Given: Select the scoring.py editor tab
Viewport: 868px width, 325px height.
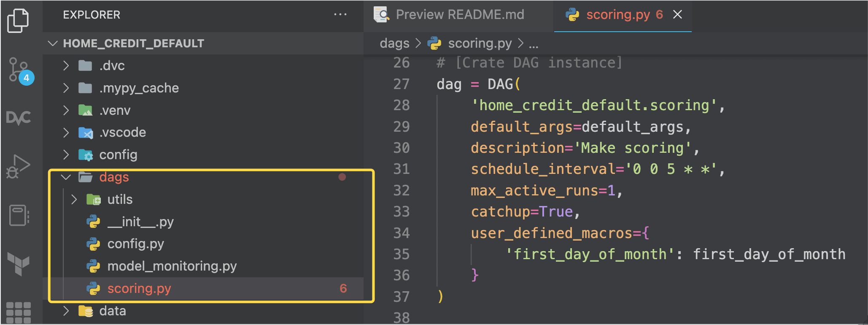Looking at the screenshot, I should click(x=617, y=15).
